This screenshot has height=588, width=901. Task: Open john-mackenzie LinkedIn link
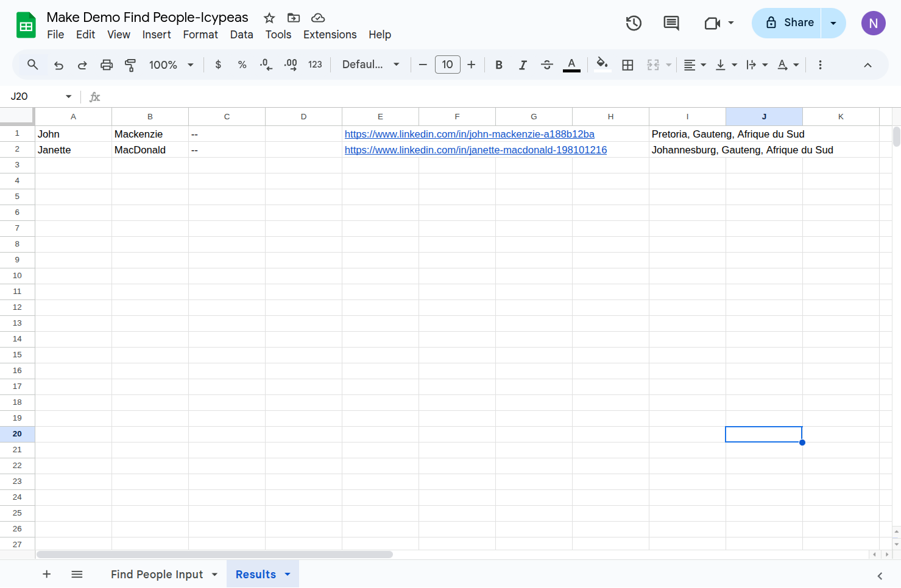click(470, 134)
